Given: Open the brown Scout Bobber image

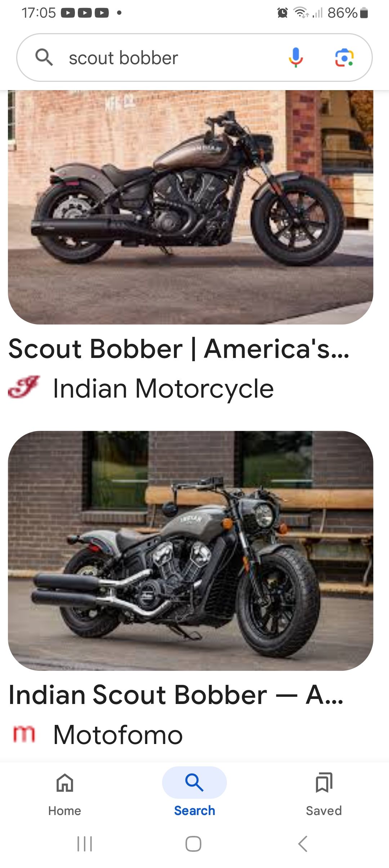Looking at the screenshot, I should click(191, 207).
